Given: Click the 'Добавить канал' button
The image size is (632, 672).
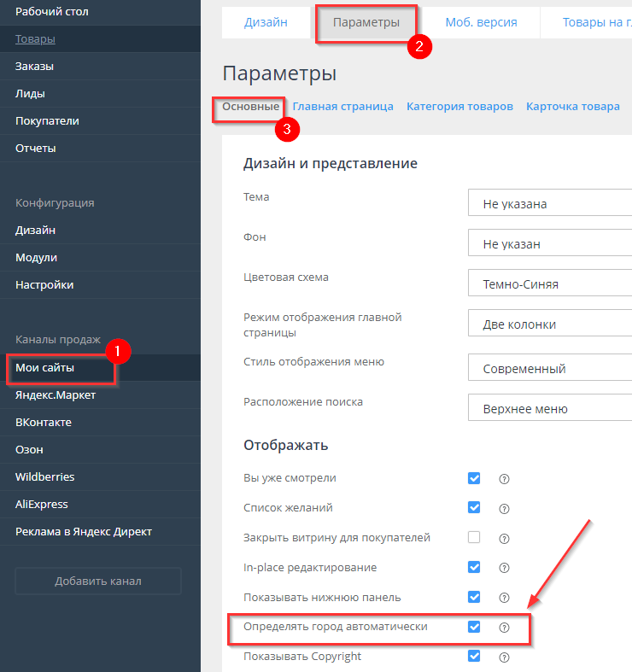Looking at the screenshot, I should (98, 581).
